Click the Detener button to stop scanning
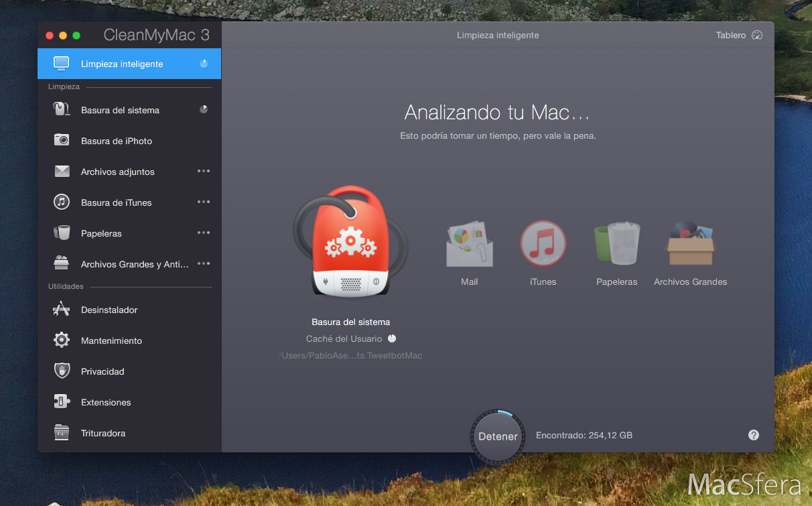 tap(498, 436)
